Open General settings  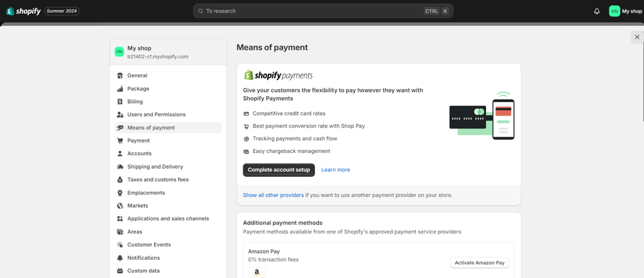coord(168,75)
